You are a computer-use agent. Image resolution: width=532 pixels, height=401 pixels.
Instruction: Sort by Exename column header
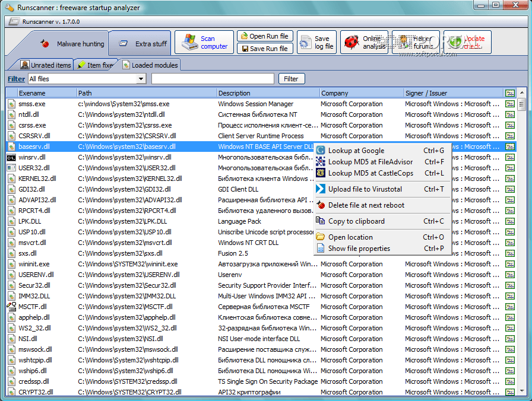click(x=47, y=93)
